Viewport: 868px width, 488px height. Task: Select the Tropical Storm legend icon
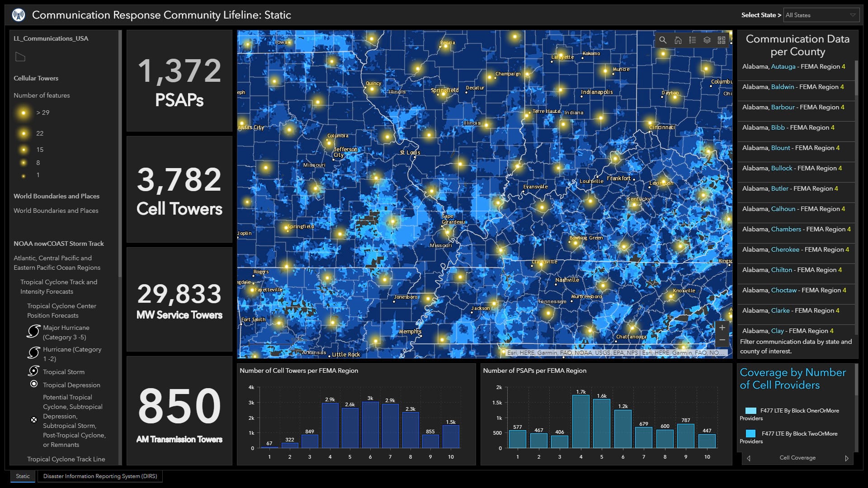coord(33,371)
